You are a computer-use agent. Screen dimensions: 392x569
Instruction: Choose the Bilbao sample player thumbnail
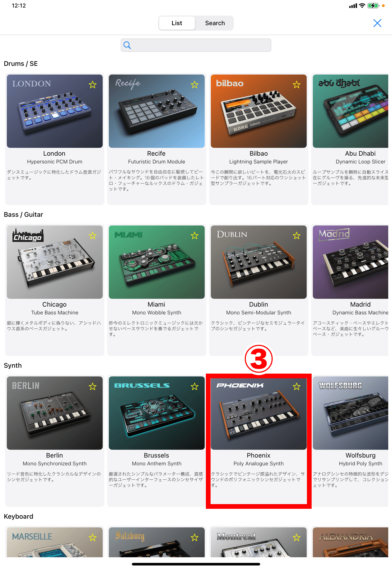click(258, 111)
